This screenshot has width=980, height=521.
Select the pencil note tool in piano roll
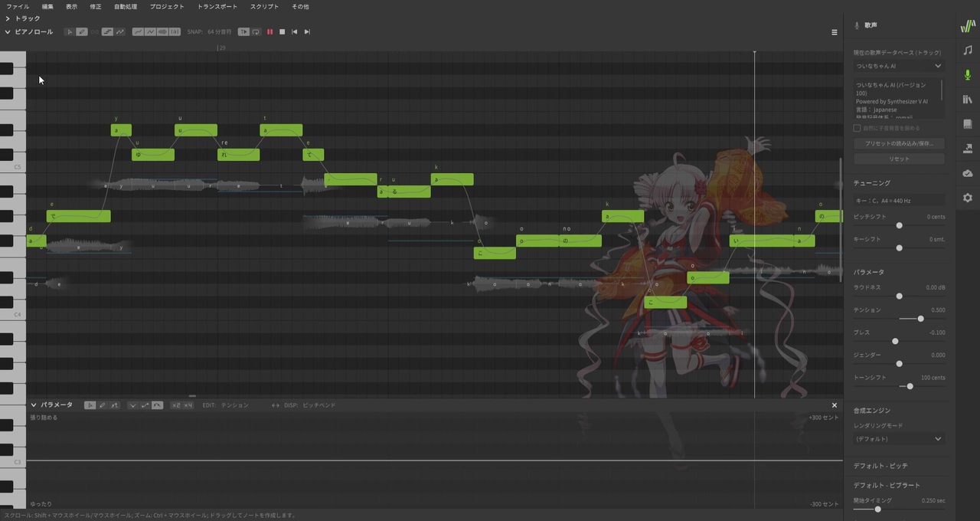(82, 32)
